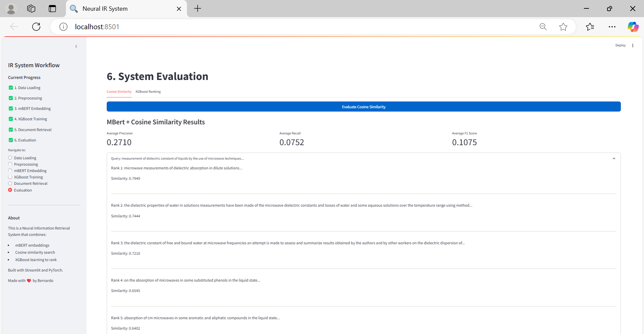Select the Document Retrieval radio option
Image resolution: width=644 pixels, height=334 pixels.
click(10, 183)
